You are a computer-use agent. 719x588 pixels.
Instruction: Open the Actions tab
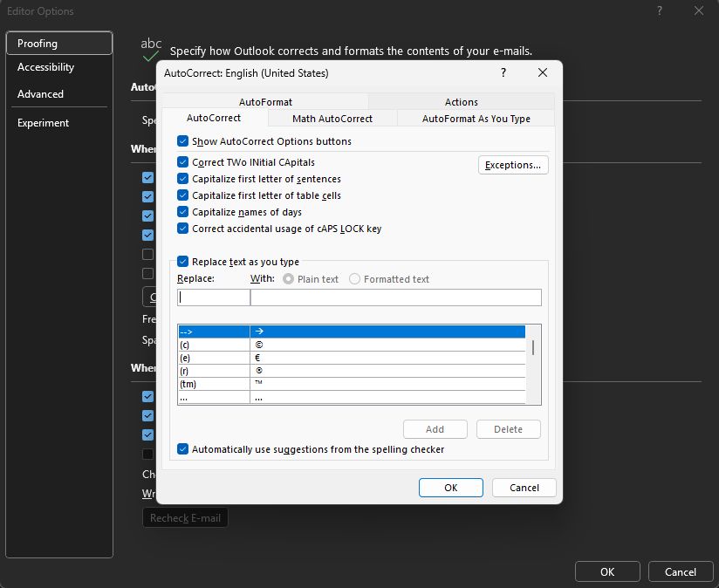click(x=462, y=102)
